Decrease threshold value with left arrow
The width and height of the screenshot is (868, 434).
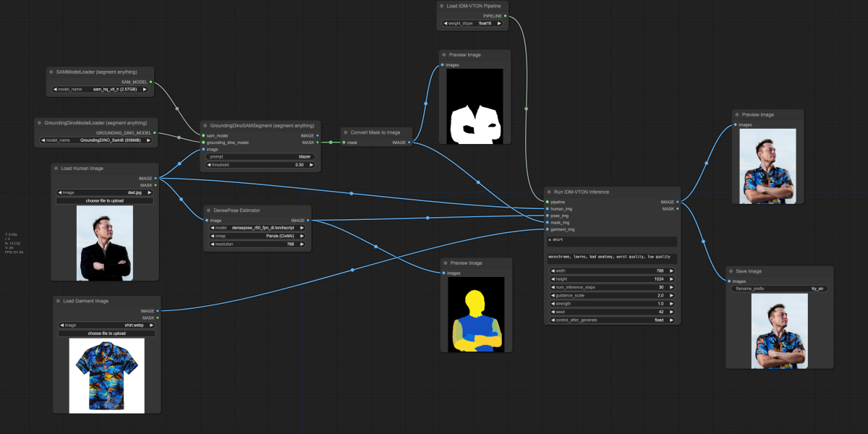coord(209,165)
